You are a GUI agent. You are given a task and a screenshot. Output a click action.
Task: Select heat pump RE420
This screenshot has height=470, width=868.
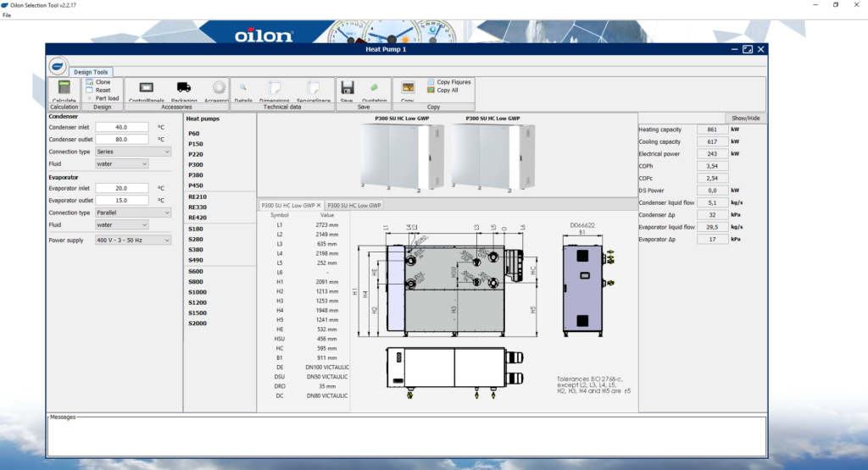pos(197,218)
